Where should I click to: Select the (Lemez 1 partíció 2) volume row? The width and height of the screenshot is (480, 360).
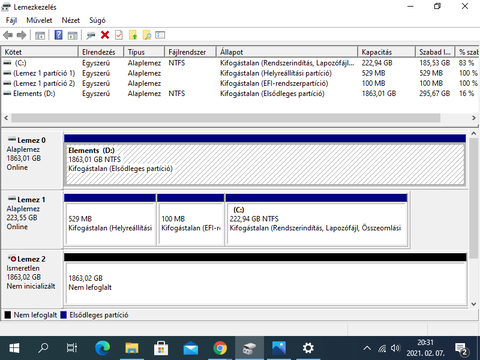(240, 83)
